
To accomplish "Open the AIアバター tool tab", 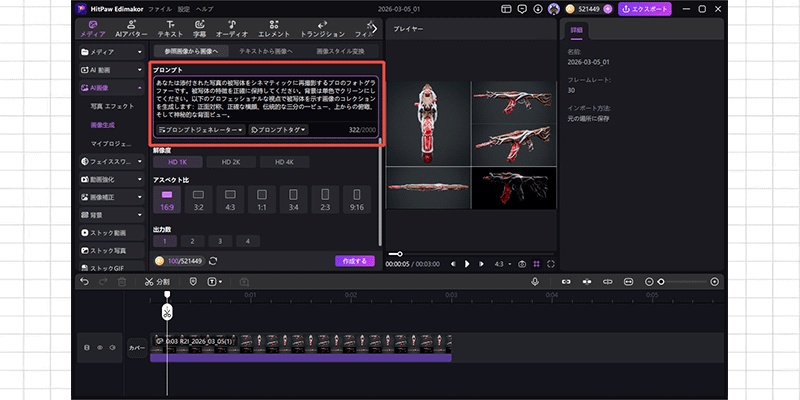I will [131, 29].
